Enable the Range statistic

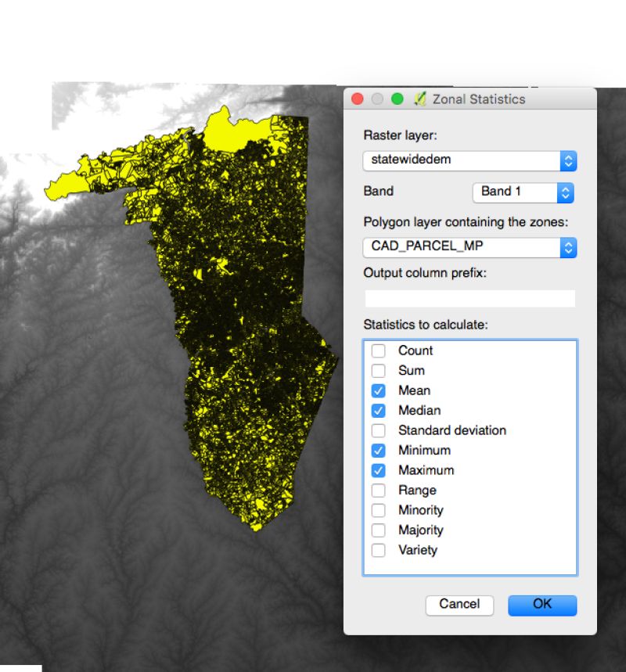pos(378,491)
